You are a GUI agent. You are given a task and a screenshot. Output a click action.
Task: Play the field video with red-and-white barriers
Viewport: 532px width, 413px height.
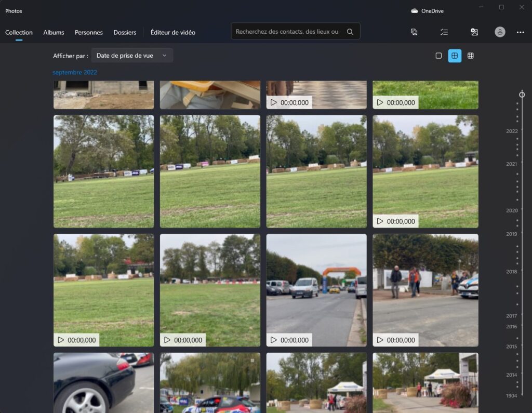click(210, 290)
